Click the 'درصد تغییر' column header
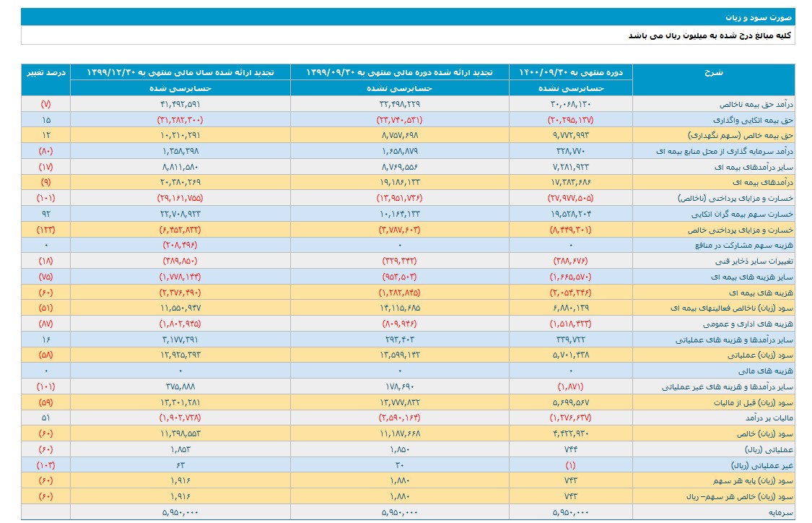Image resolution: width=812 pixels, height=523 pixels. 46,72
